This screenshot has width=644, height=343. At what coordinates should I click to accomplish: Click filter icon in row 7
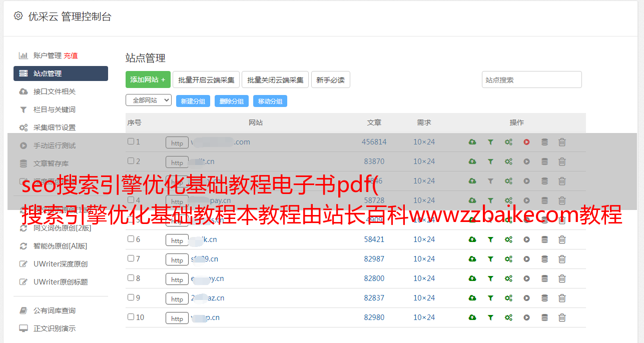[490, 259]
